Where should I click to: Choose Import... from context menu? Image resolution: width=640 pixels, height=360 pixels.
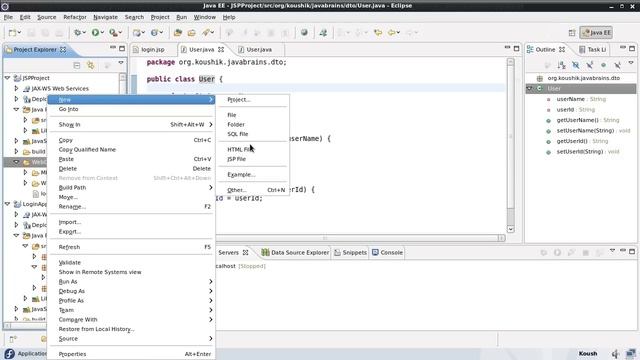pos(131,222)
